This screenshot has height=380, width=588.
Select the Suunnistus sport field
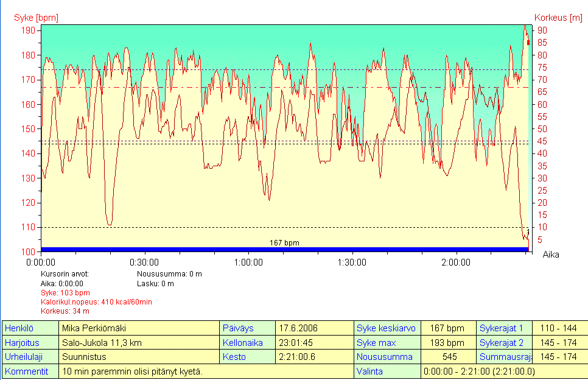(84, 357)
